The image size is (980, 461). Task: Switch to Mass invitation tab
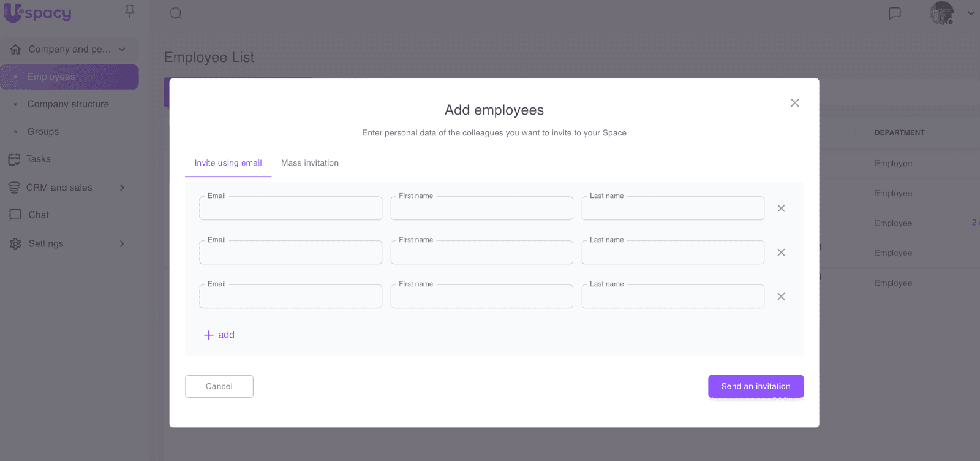(310, 163)
